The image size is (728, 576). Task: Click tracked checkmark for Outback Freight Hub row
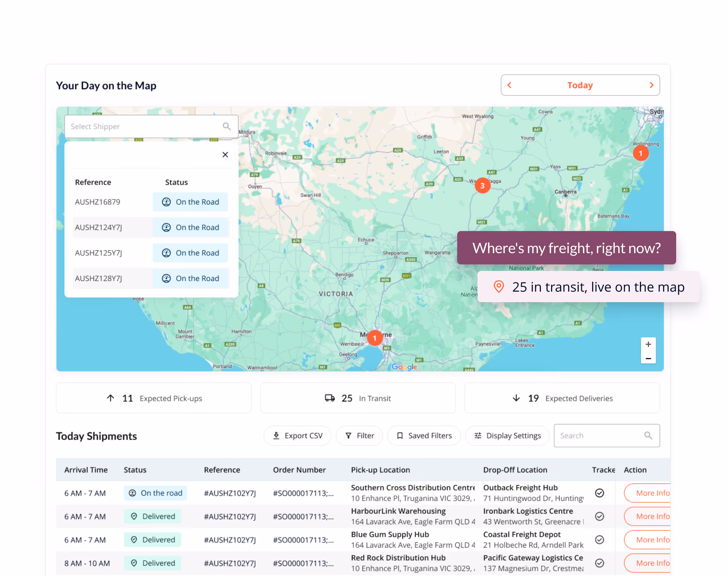click(600, 493)
